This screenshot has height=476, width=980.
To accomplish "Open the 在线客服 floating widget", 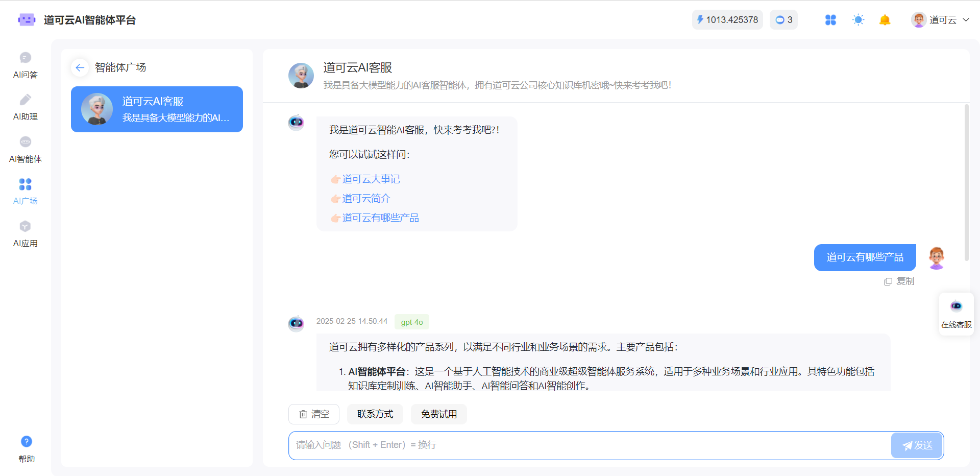I will coord(956,314).
